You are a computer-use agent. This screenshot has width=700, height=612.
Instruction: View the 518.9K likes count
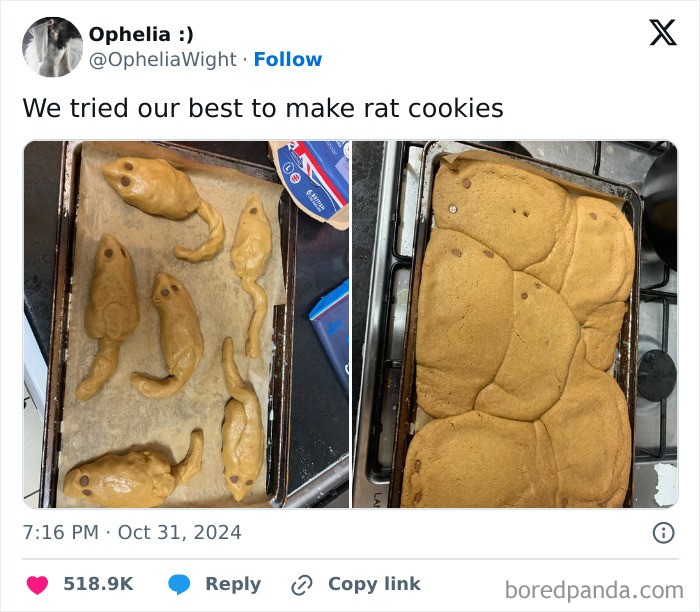point(98,584)
